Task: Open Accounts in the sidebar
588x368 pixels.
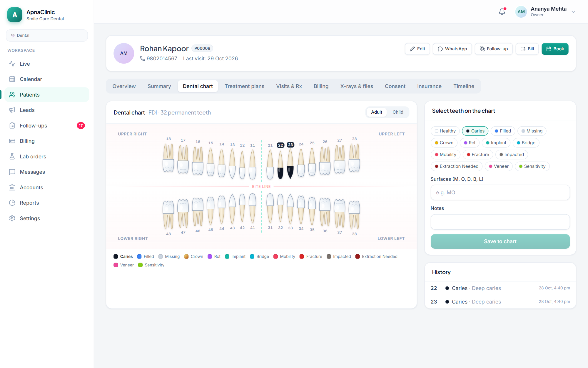Action: click(47, 188)
